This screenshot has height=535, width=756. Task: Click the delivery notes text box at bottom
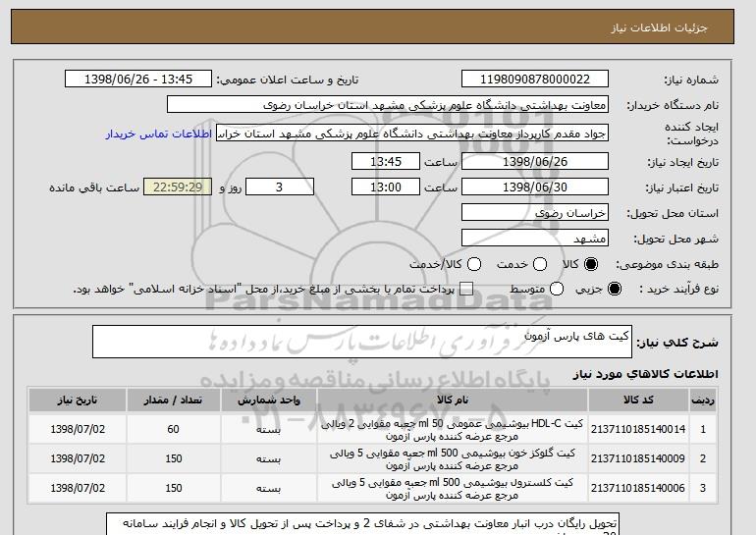pos(362,524)
